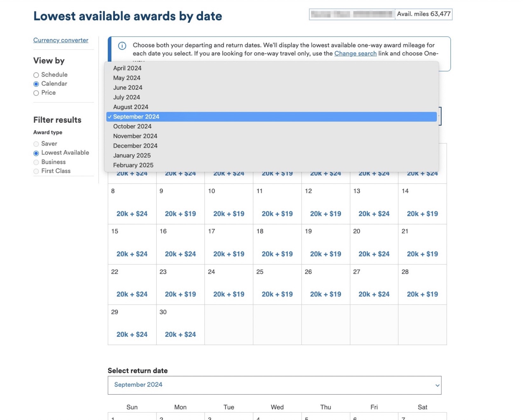The height and width of the screenshot is (420, 523).
Task: Select October 2024 from the month list
Action: (x=132, y=126)
